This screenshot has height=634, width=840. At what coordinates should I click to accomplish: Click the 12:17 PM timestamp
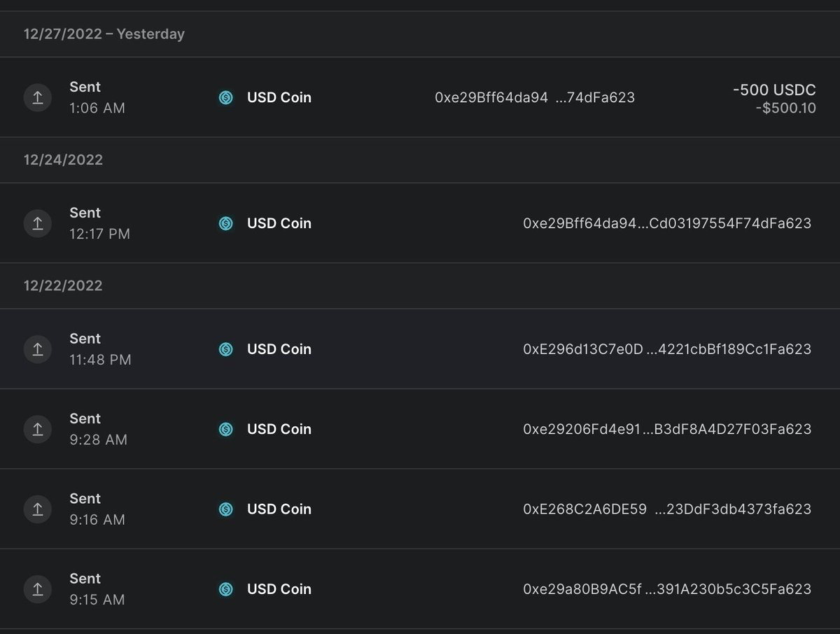pos(100,234)
